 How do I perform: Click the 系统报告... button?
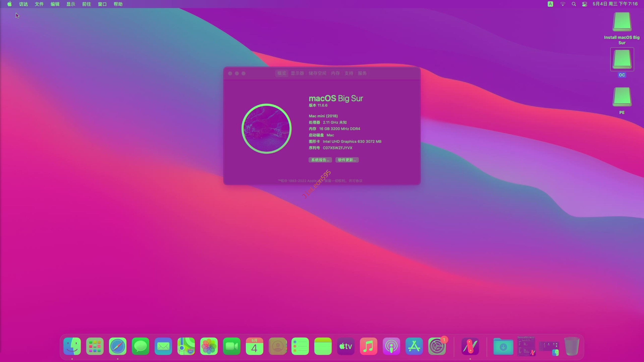point(320,160)
